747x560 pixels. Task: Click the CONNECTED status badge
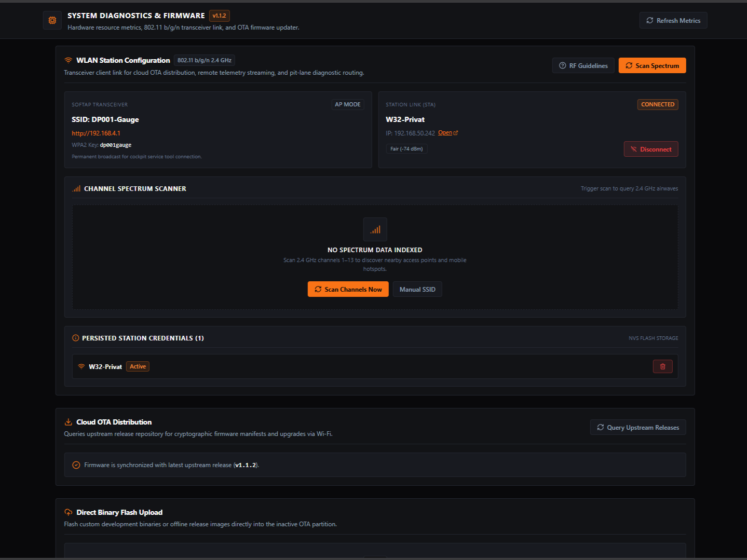658,104
